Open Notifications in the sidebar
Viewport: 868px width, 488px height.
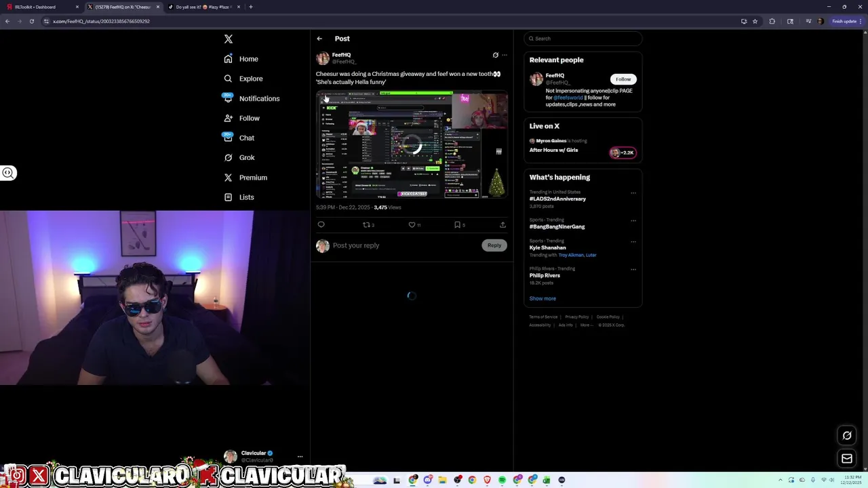coord(251,98)
